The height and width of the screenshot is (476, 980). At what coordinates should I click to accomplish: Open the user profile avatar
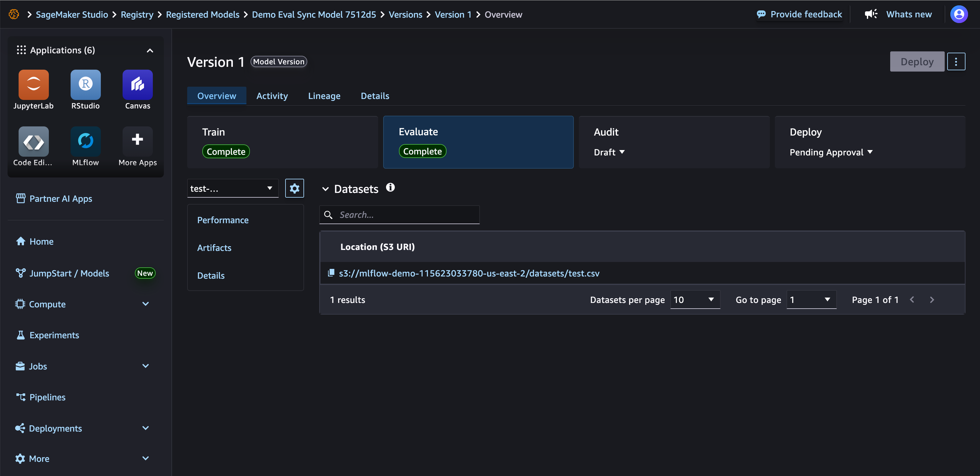[x=959, y=15]
